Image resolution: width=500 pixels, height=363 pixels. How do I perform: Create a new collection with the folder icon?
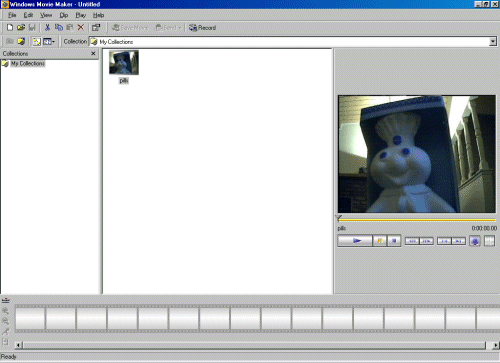[21, 41]
